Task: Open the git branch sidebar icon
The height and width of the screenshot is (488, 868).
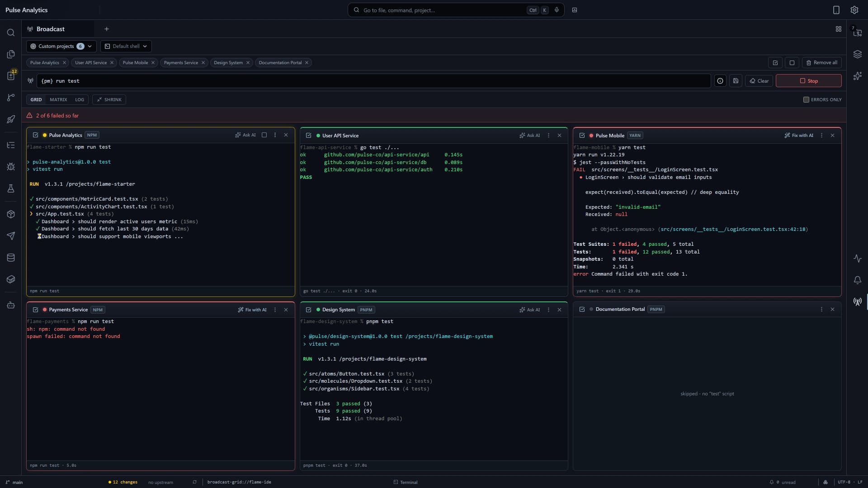Action: coord(11,98)
